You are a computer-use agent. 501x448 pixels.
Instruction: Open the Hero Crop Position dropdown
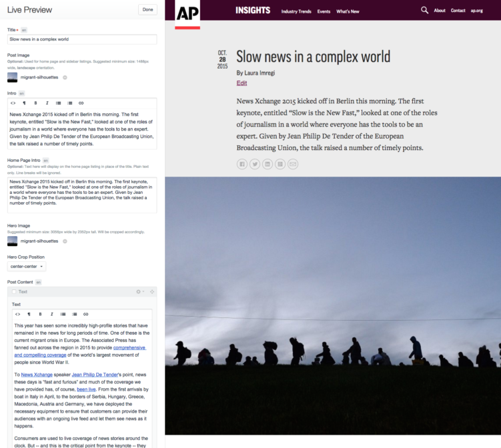click(x=27, y=266)
